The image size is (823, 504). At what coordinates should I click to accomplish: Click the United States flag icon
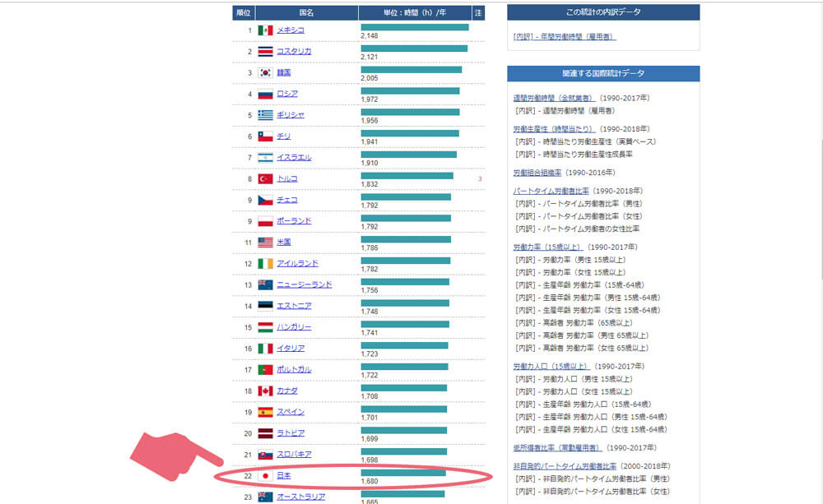[265, 243]
